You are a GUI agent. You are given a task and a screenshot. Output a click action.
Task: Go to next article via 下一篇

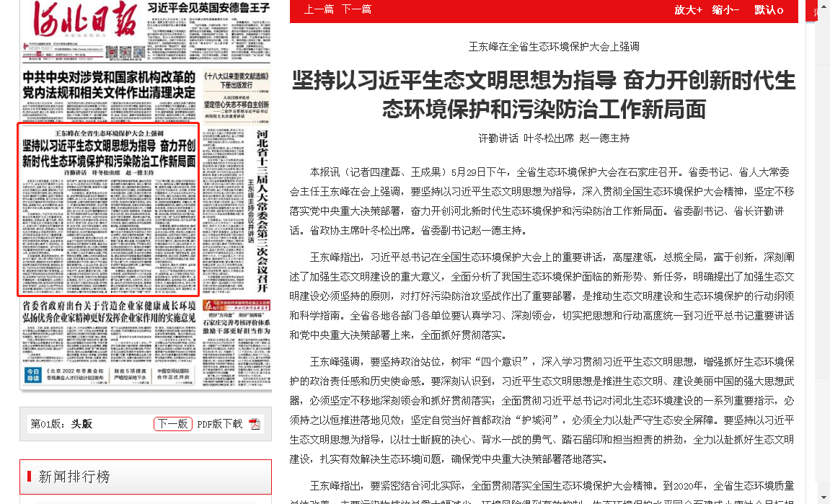(356, 9)
